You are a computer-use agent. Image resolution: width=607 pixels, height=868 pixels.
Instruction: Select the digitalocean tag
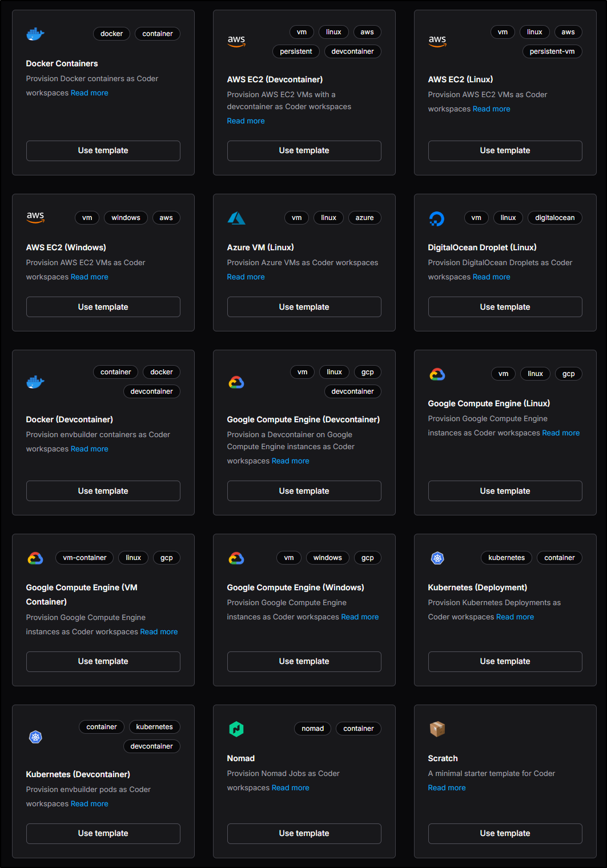pyautogui.click(x=555, y=218)
